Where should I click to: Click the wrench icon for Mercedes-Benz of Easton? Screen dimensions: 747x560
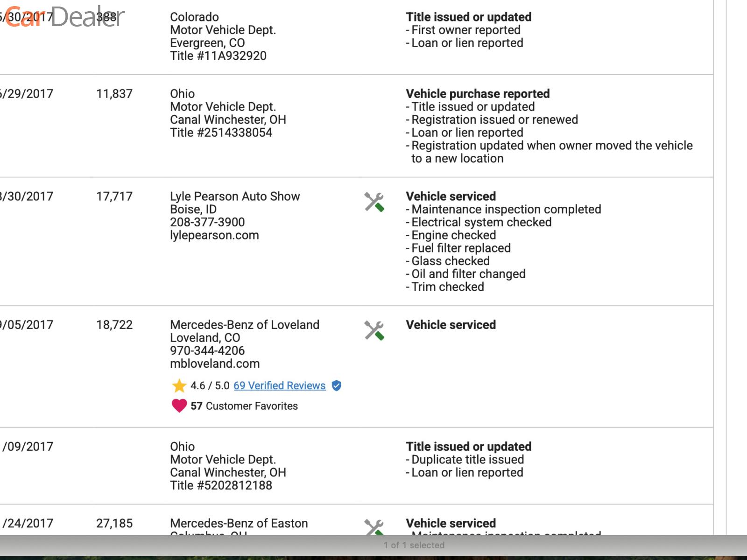coord(374,527)
